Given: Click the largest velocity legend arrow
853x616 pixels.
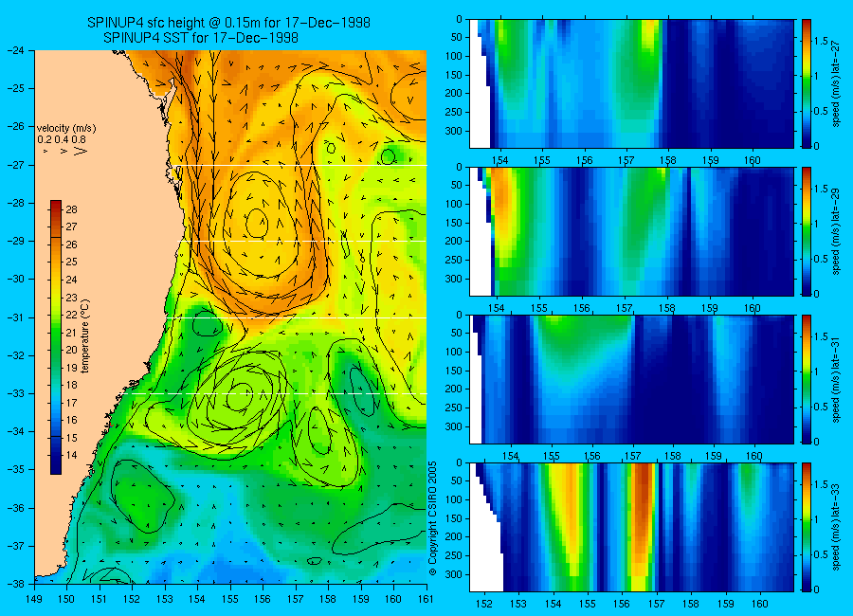Looking at the screenshot, I should 81,151.
